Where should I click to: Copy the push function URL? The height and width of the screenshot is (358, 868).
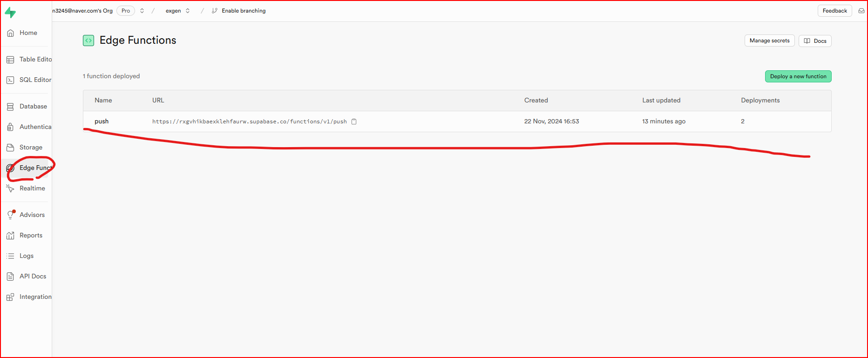point(354,122)
